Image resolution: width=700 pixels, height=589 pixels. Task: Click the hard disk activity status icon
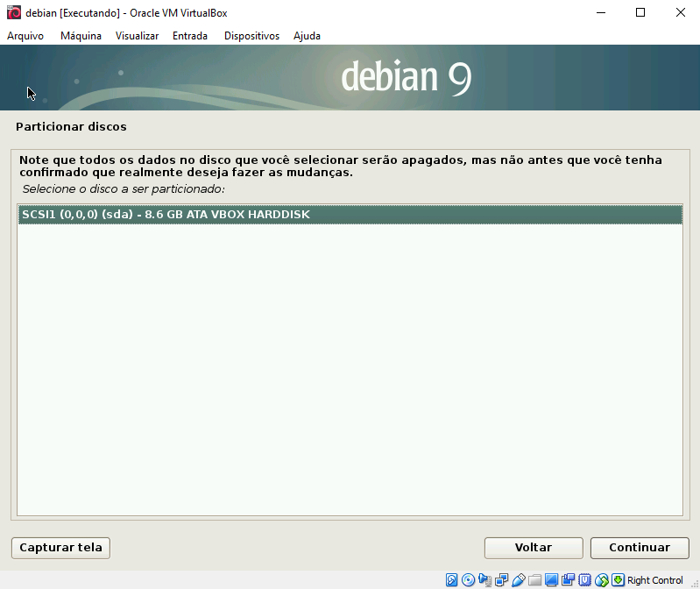coord(451,580)
